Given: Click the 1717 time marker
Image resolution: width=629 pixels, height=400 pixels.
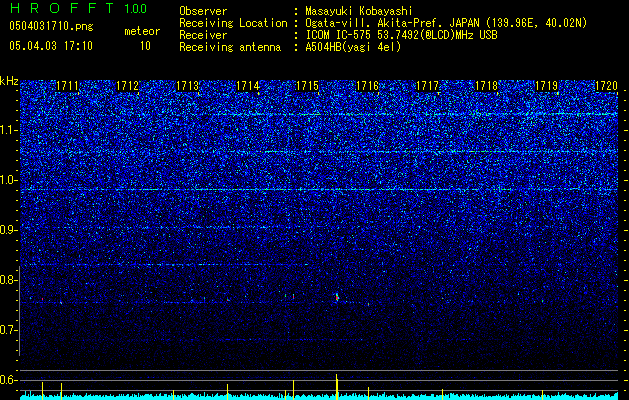Looking at the screenshot, I should (427, 86).
